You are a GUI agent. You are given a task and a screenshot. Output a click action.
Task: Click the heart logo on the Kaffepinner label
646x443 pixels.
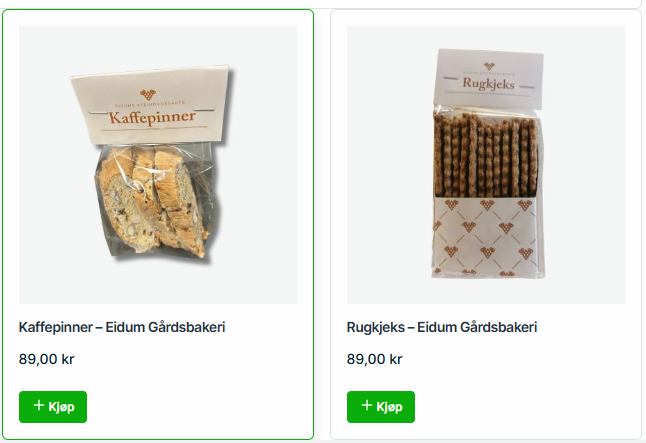(147, 94)
